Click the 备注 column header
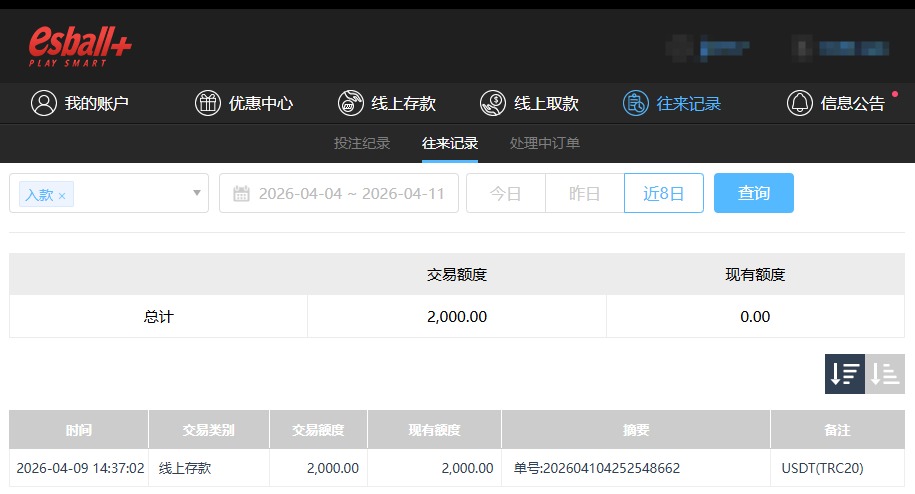Viewport: 915px width, 494px height. (x=837, y=430)
